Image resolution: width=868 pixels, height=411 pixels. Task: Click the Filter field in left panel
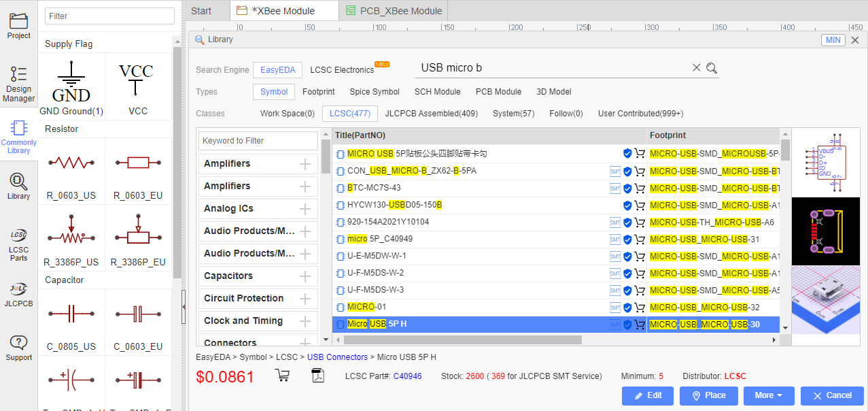[x=109, y=16]
